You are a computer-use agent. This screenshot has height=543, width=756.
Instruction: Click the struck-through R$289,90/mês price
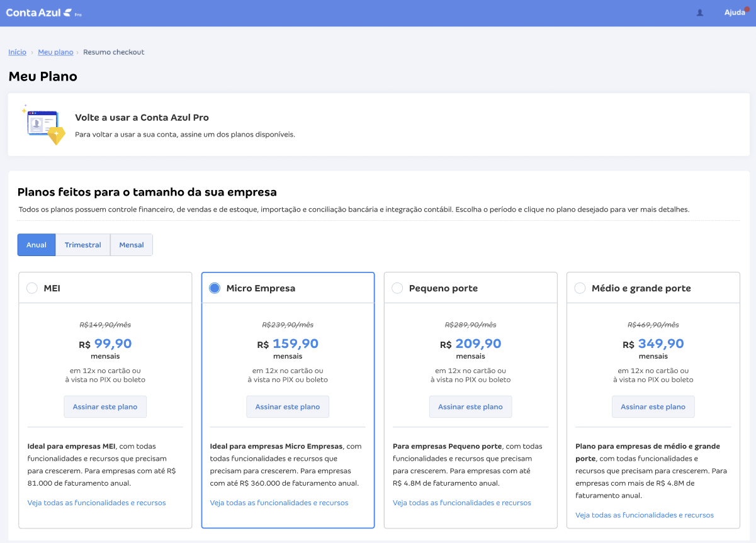coord(471,325)
